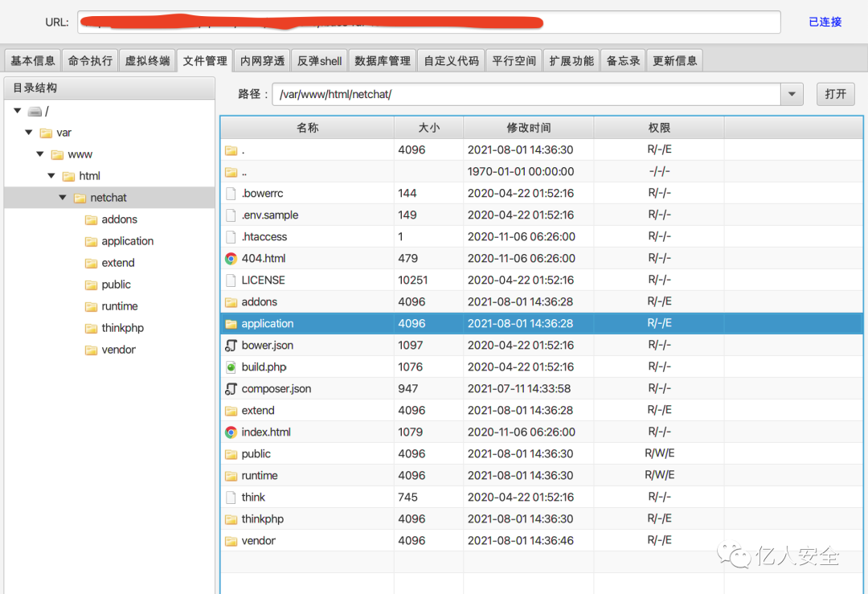868x594 pixels.
Task: Click the Chrome icon next to 404.html
Action: (x=231, y=259)
